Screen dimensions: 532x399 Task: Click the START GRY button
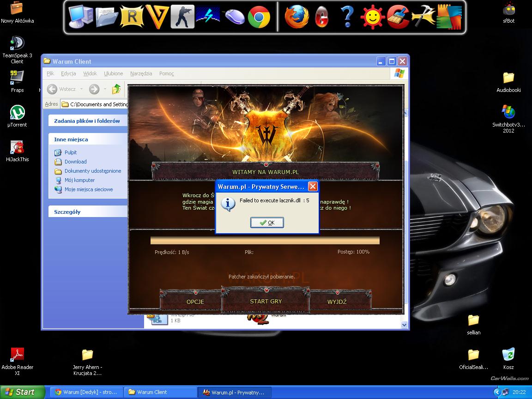click(266, 301)
